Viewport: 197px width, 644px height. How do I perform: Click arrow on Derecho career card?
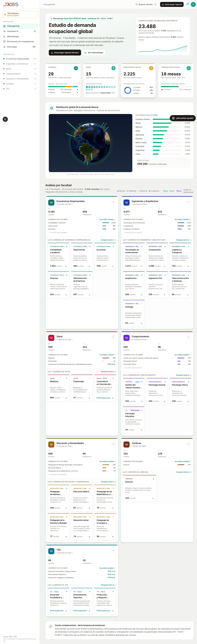153,498
